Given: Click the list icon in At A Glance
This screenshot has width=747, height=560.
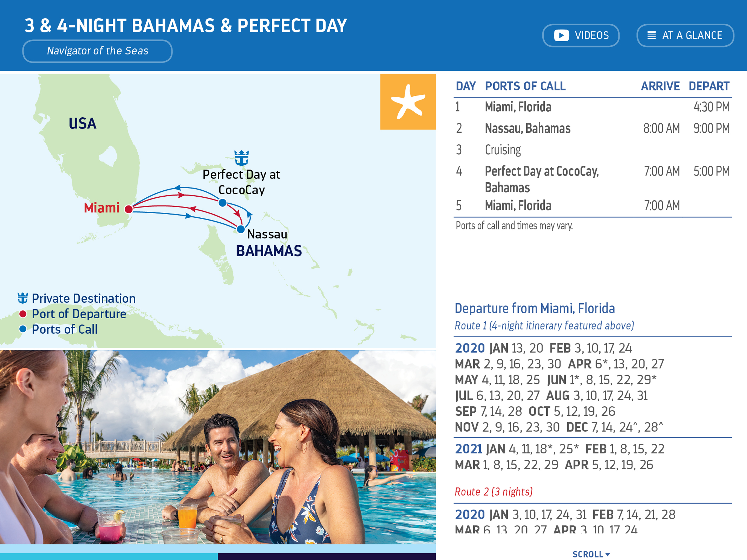Looking at the screenshot, I should pos(651,36).
